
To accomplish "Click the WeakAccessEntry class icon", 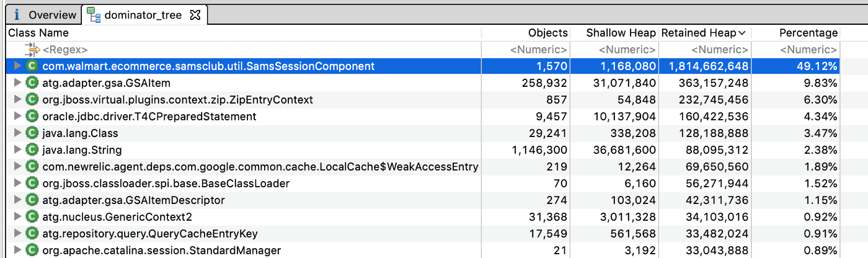I will tap(32, 166).
